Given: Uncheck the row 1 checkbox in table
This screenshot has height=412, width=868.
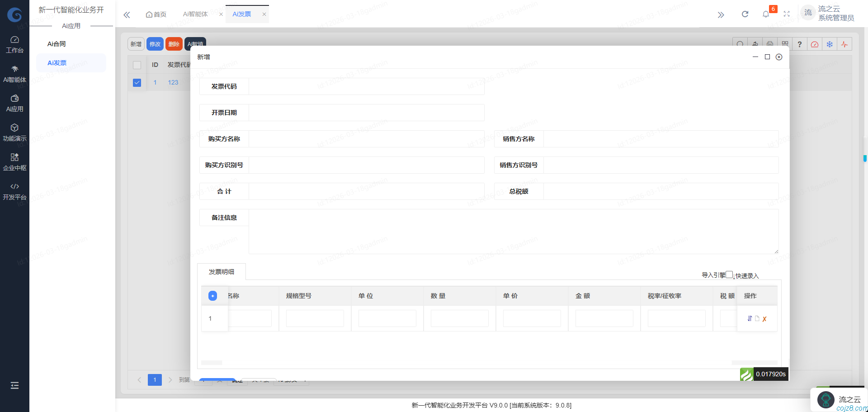Looking at the screenshot, I should tap(137, 83).
